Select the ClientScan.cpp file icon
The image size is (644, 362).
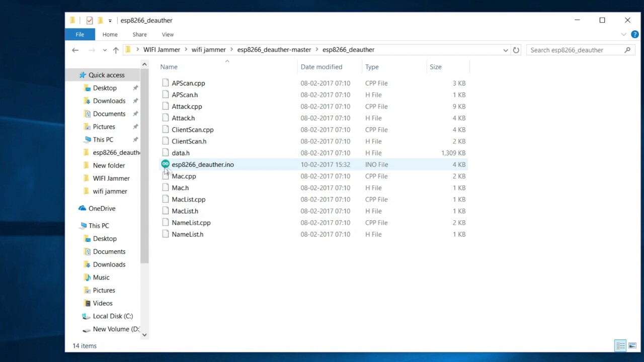(166, 129)
